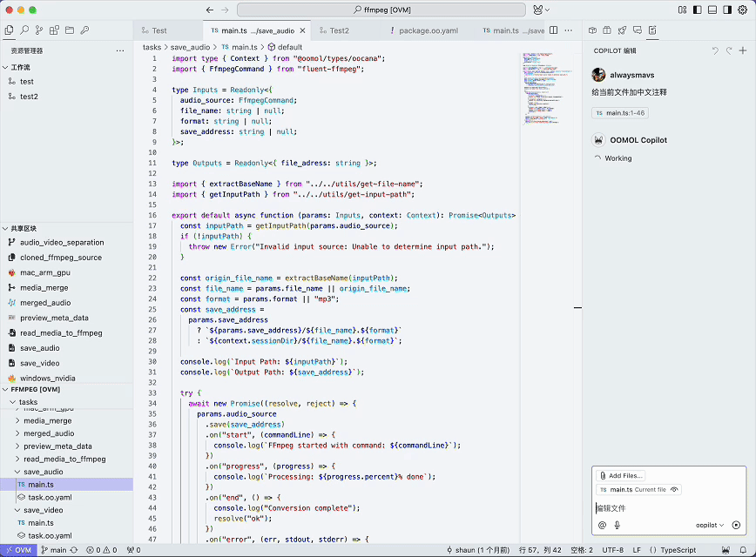756x557 pixels.
Task: Start a new Copilot session with plus icon
Action: click(x=743, y=50)
